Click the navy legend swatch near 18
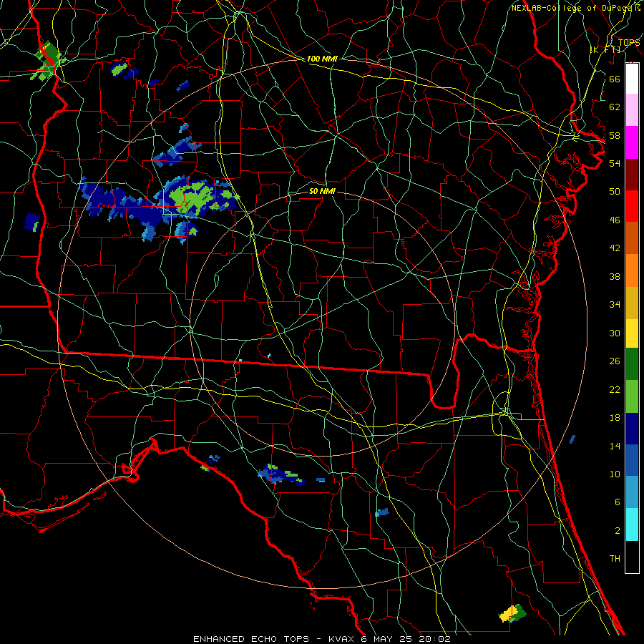This screenshot has width=644, height=644. pos(632,429)
